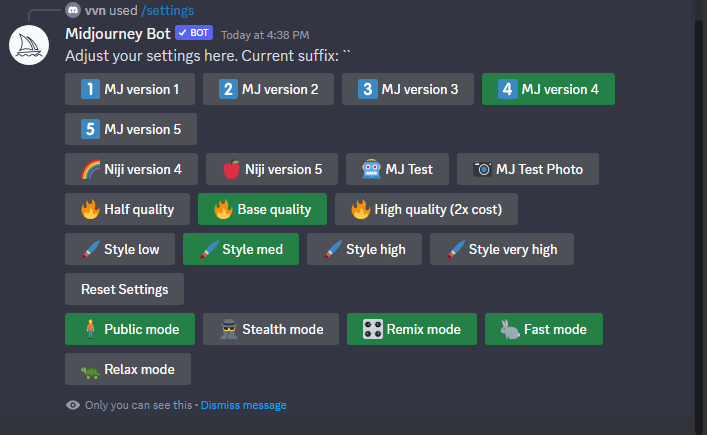This screenshot has width=707, height=435.
Task: Switch to Relax mode
Action: coord(128,369)
